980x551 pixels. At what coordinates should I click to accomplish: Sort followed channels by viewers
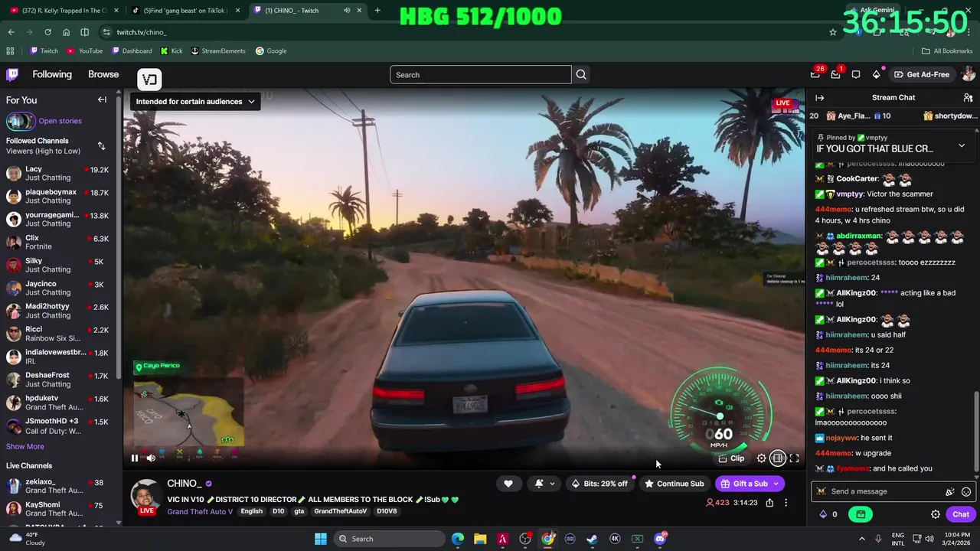[101, 145]
